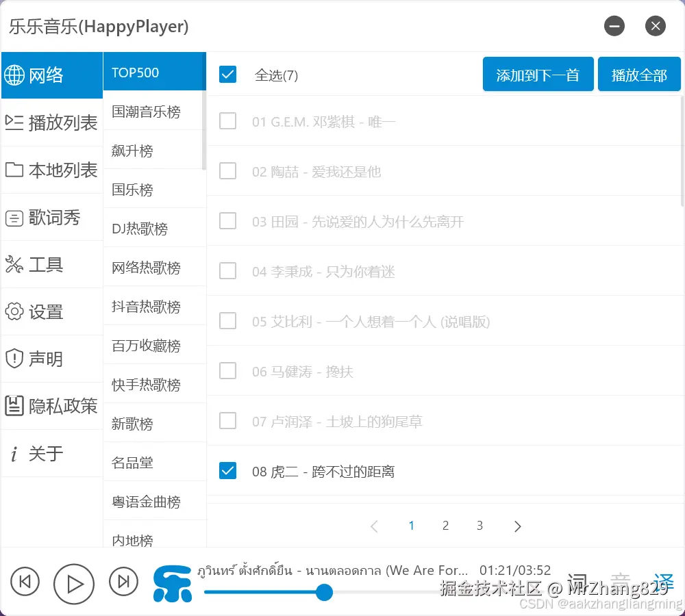Click the 播放全部 button

(x=639, y=75)
